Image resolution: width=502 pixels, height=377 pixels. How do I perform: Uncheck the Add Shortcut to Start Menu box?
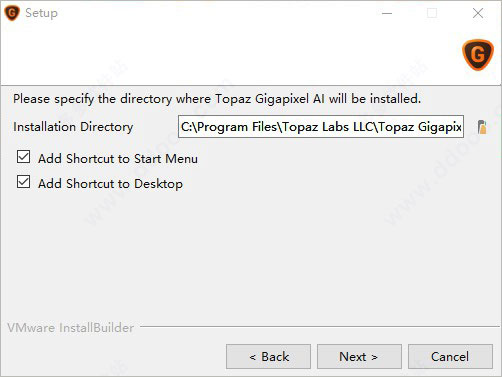pos(23,157)
